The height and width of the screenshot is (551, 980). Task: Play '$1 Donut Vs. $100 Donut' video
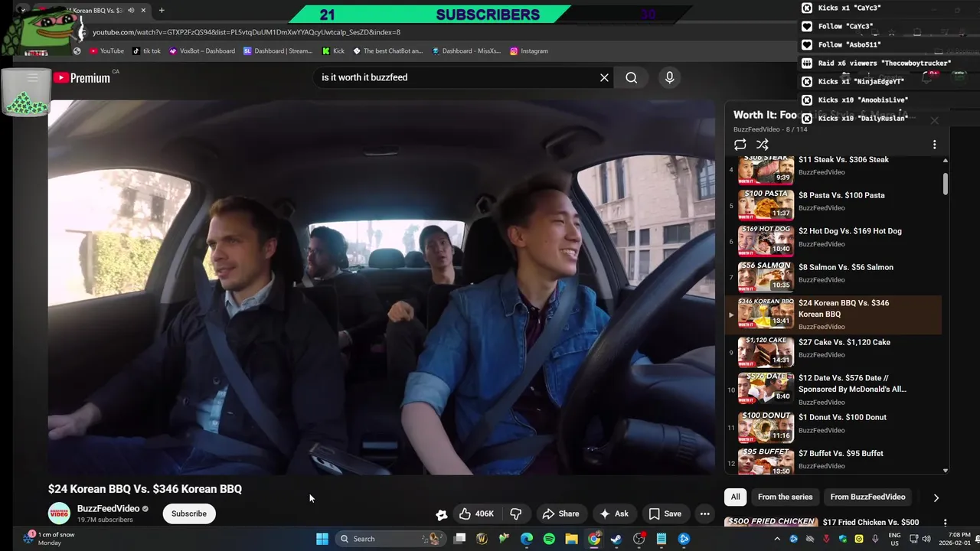pos(833,426)
